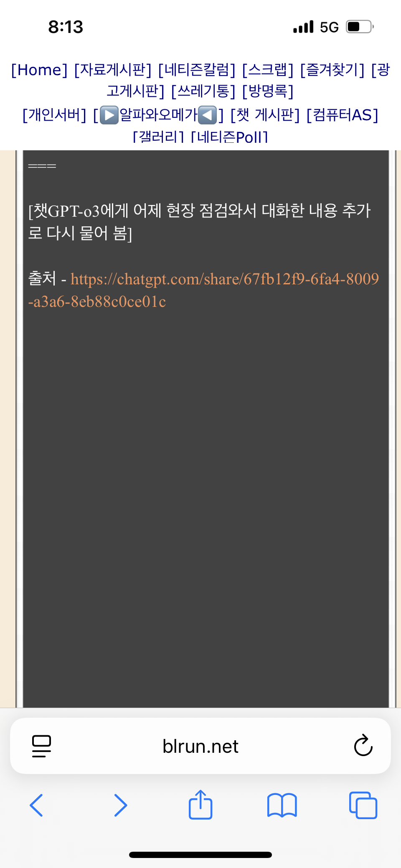401x868 pixels.
Task: Open the bookmarks book icon
Action: pyautogui.click(x=282, y=805)
